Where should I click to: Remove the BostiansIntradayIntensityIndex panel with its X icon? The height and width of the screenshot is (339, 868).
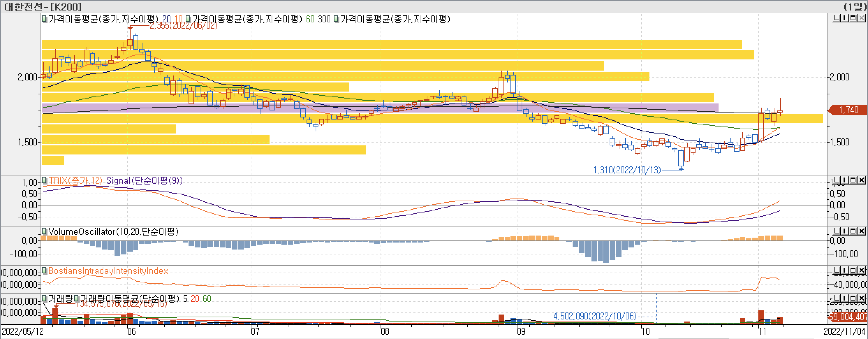pos(861,271)
